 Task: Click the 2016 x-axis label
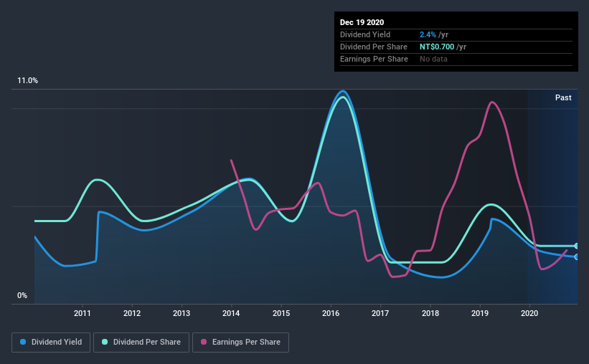click(x=331, y=313)
